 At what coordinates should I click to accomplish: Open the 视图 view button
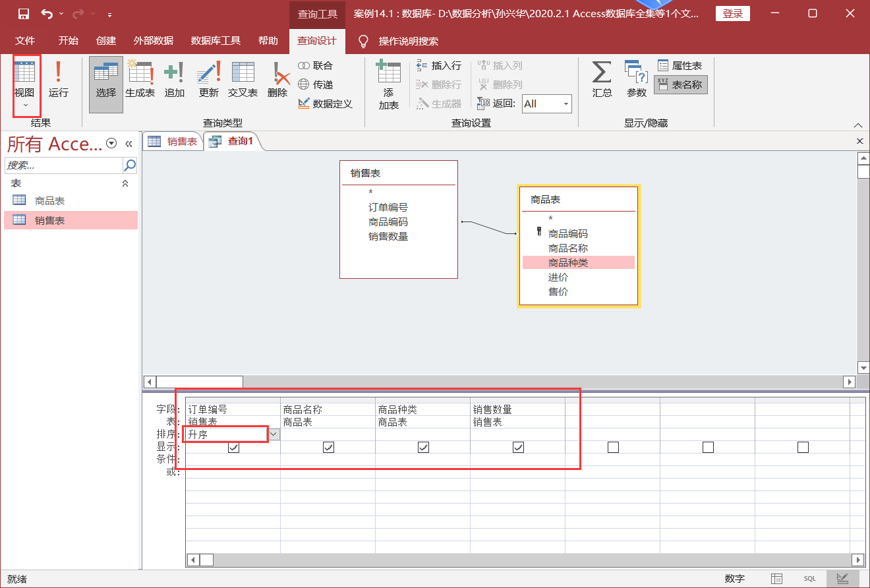tap(24, 79)
